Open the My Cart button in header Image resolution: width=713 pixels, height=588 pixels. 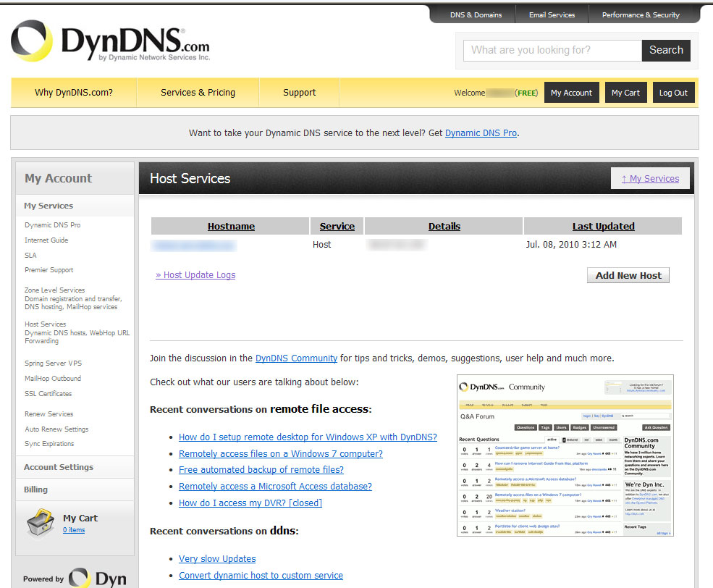click(x=625, y=93)
